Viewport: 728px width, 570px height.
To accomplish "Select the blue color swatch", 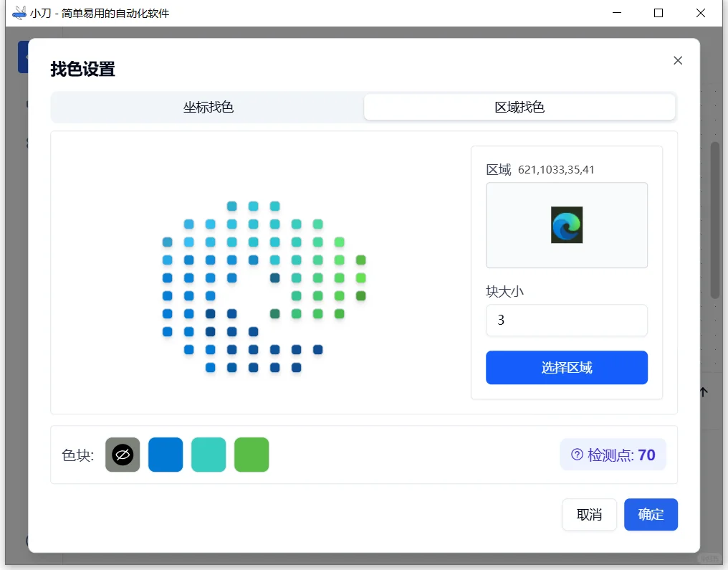I will pyautogui.click(x=166, y=454).
